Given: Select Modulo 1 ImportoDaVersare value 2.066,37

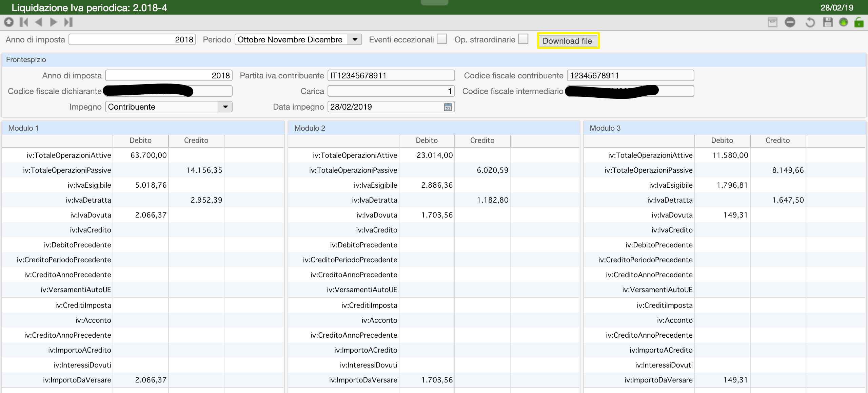Looking at the screenshot, I should tap(141, 380).
